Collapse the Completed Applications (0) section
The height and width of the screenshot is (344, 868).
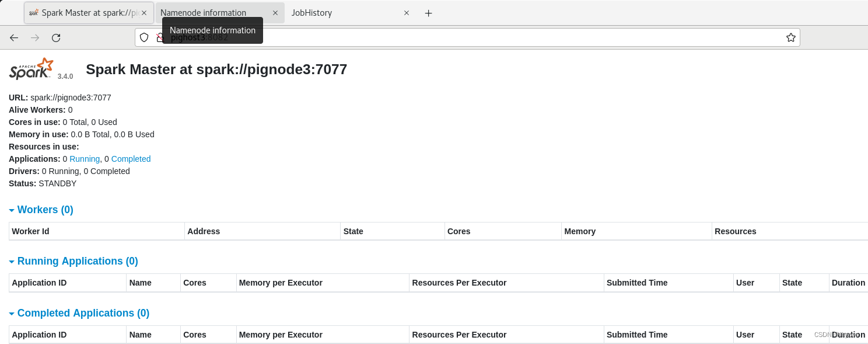point(79,313)
